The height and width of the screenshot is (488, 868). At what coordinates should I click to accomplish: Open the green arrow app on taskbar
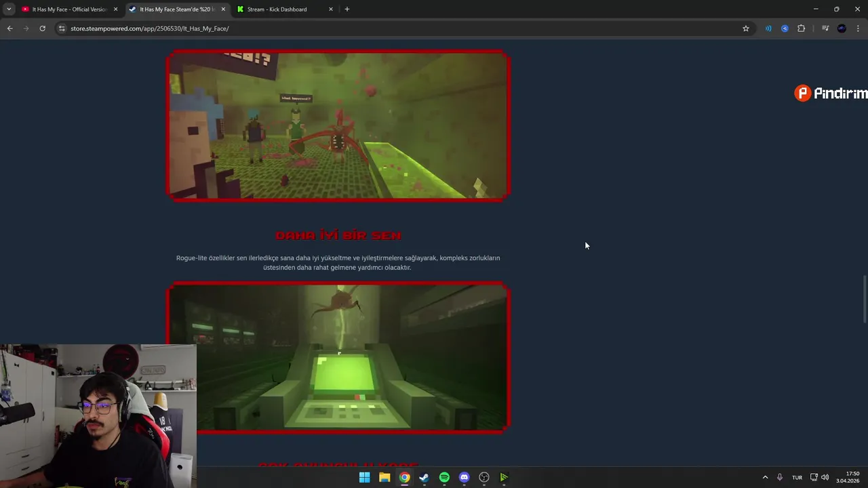tap(504, 477)
